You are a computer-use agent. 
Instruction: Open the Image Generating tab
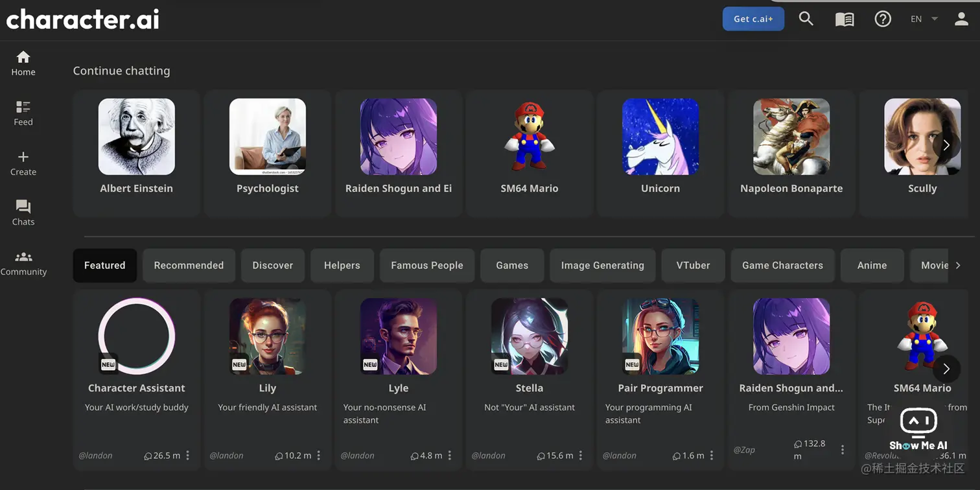coord(603,265)
